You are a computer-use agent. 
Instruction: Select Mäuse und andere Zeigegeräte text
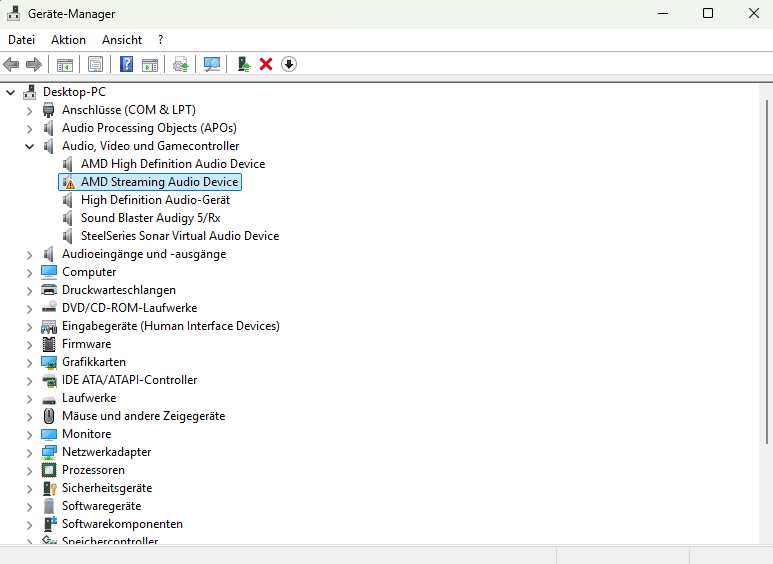[x=143, y=416]
